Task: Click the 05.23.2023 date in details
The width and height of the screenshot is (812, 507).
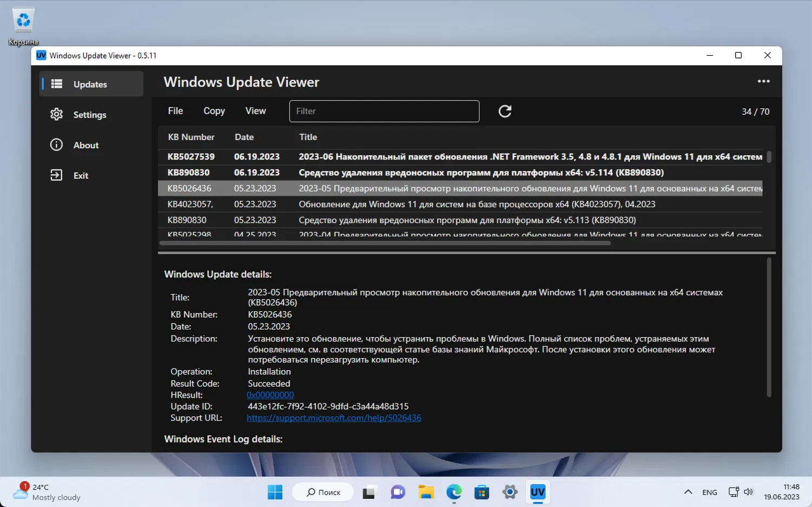Action: (269, 326)
